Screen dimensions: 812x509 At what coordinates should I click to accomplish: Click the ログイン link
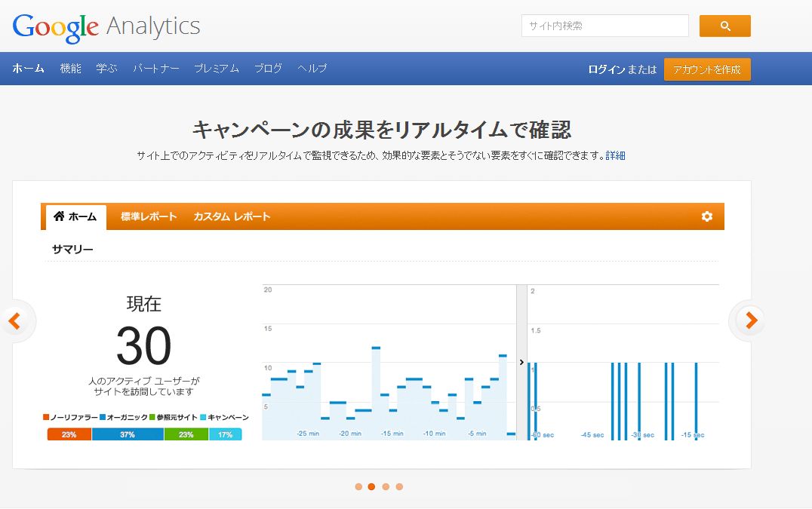pyautogui.click(x=607, y=69)
